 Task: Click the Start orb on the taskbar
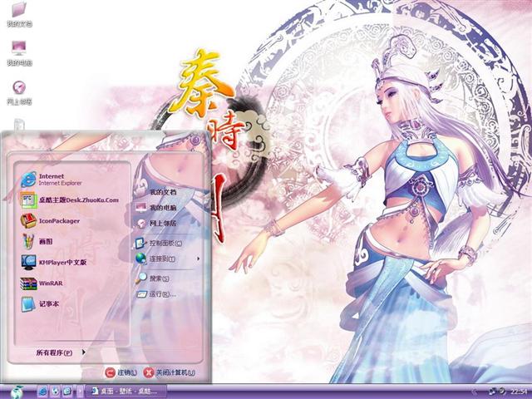(x=17, y=392)
